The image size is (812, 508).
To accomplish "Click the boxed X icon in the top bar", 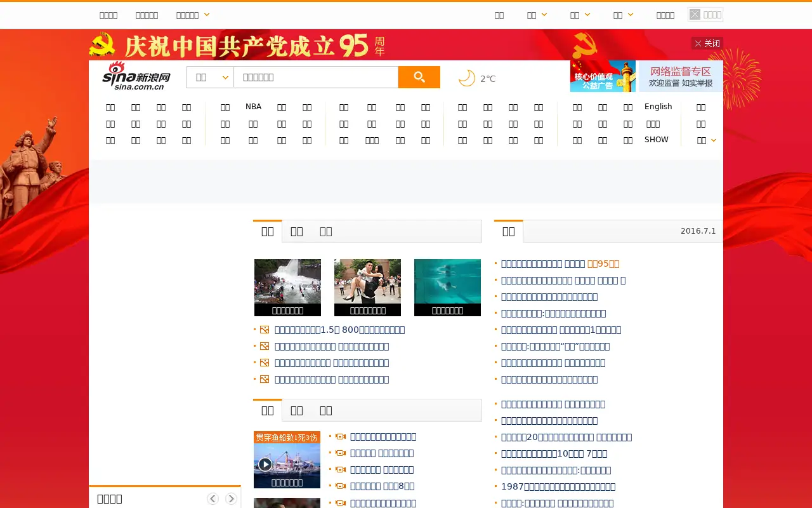I will point(695,15).
